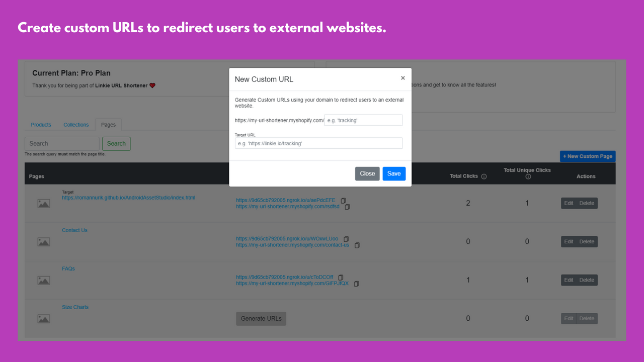644x362 pixels.
Task: Switch to the Collections tab
Action: pos(76,125)
